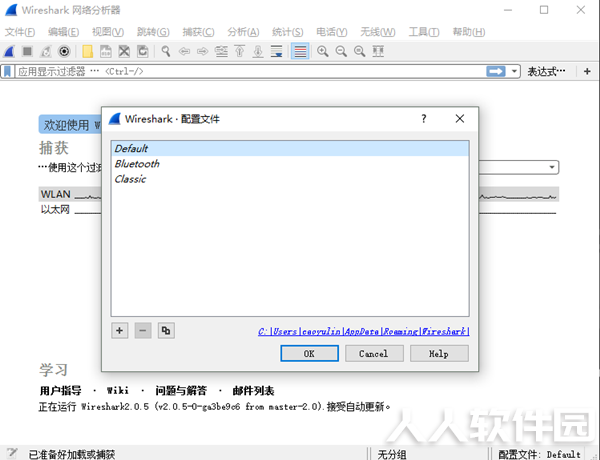
Task: Apply display filter arrow button
Action: 496,71
